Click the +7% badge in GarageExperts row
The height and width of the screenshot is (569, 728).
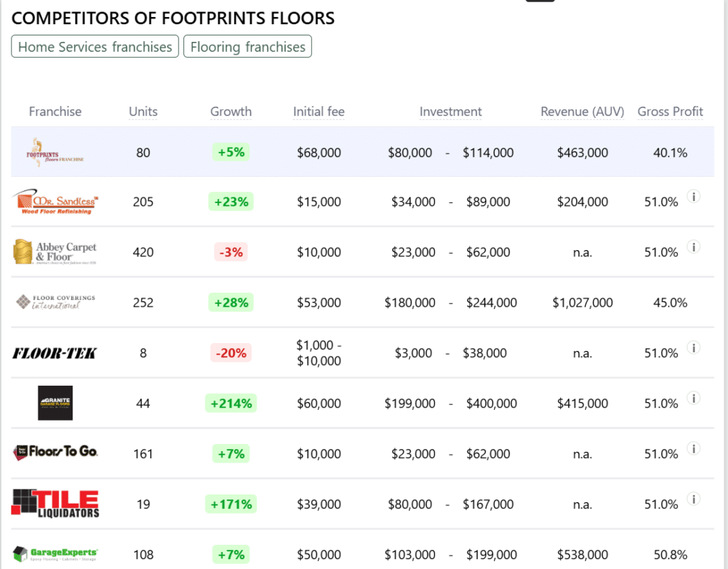[x=231, y=554]
